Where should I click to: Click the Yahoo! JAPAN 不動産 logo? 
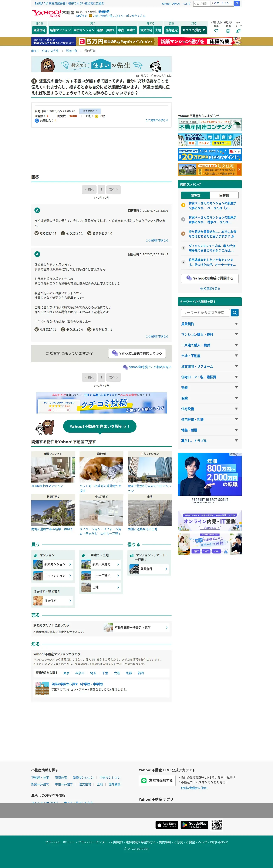pyautogui.click(x=53, y=13)
